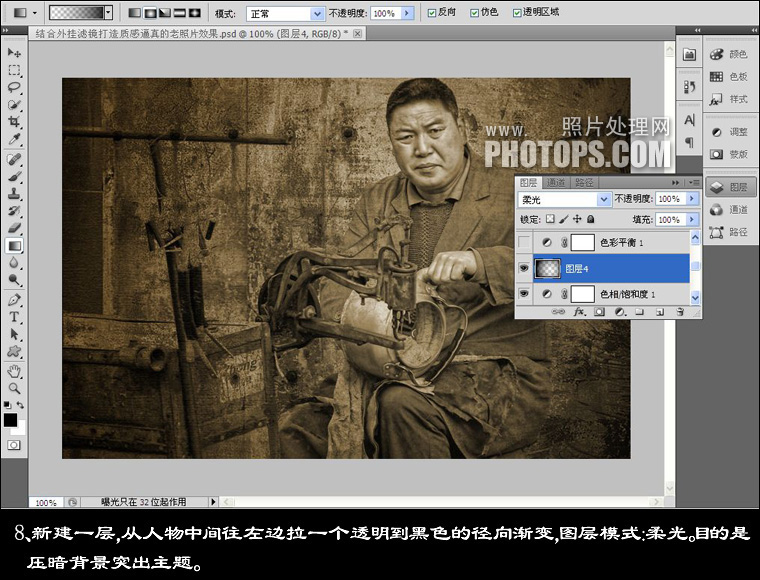Open the gradient picker dropdown arrow

click(109, 13)
